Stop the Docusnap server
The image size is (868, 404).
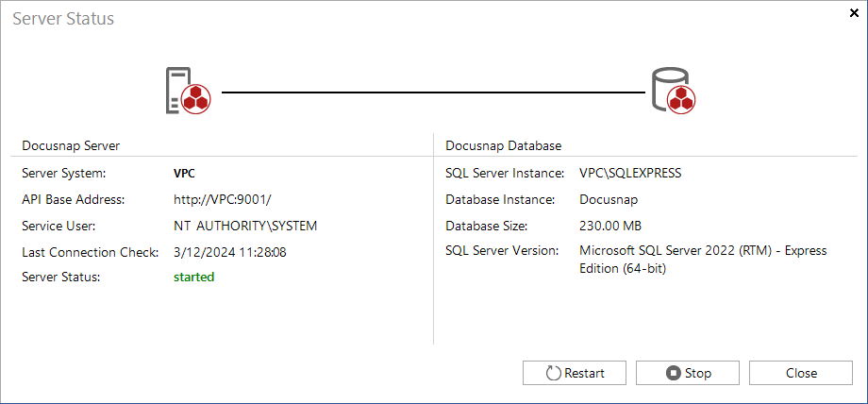[688, 373]
